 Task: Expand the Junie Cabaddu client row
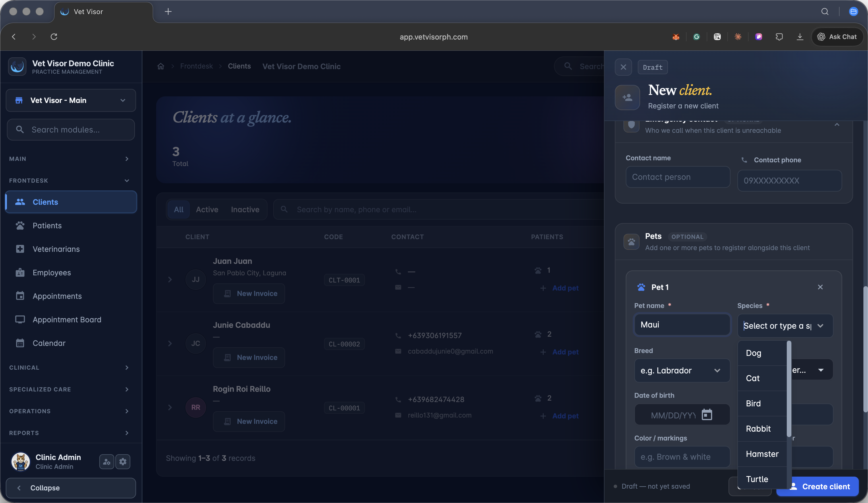click(x=170, y=344)
